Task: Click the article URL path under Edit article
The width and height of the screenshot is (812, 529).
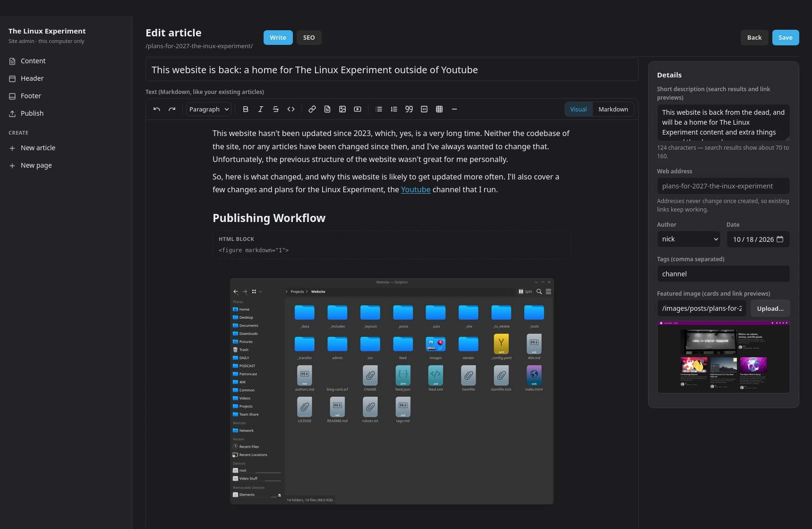Action: (x=199, y=46)
